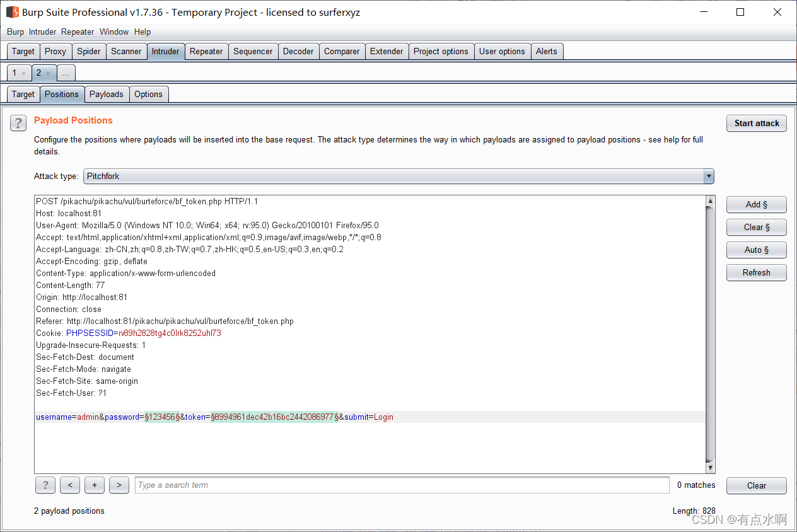Switch to the Extender tab
The width and height of the screenshot is (797, 532).
387,52
